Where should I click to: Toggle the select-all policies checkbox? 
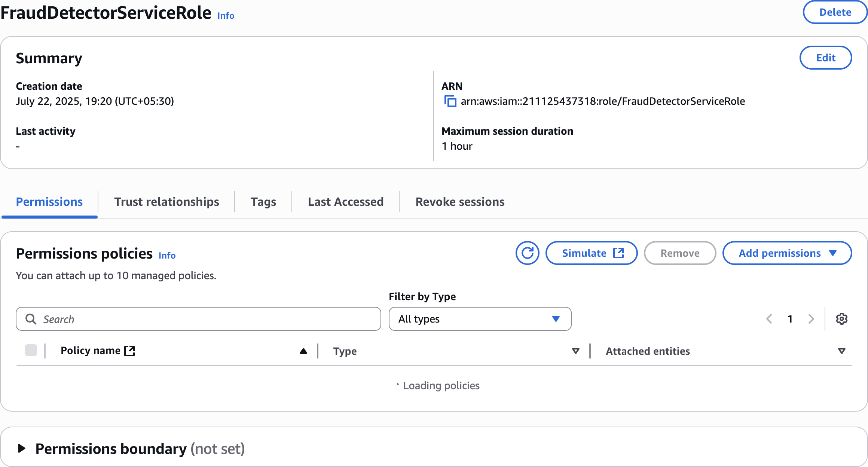coord(31,351)
